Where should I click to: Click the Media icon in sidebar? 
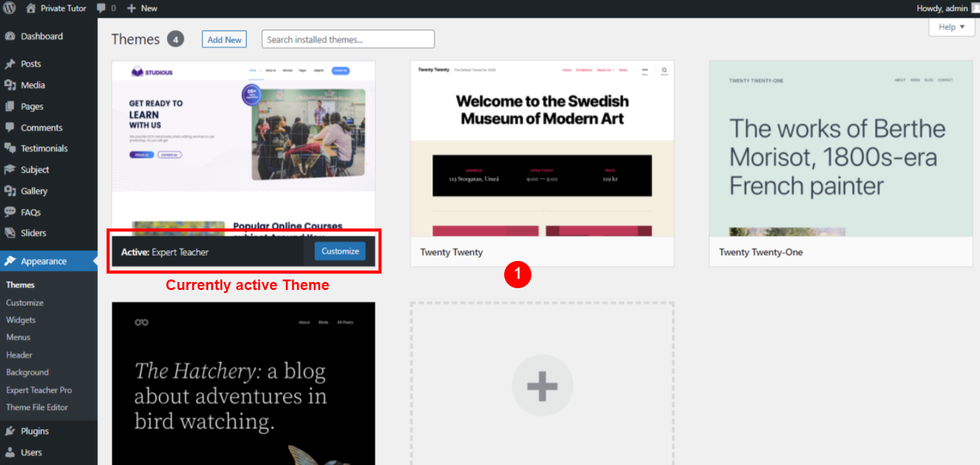pyautogui.click(x=10, y=85)
